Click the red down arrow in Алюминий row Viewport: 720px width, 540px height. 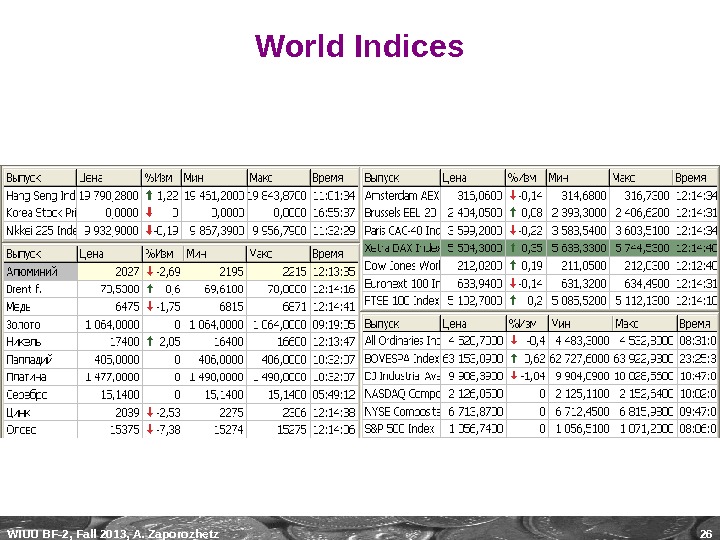[150, 271]
